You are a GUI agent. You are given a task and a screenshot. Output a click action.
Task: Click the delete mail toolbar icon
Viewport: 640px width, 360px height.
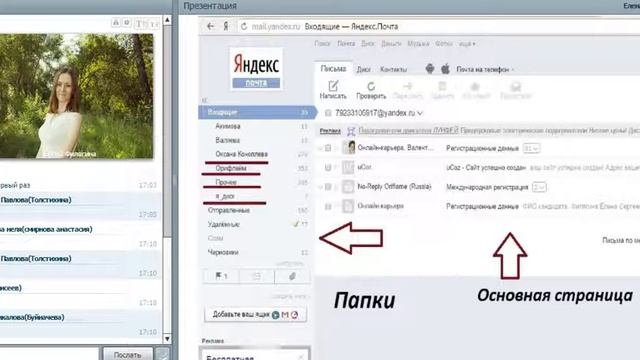[x=442, y=86]
